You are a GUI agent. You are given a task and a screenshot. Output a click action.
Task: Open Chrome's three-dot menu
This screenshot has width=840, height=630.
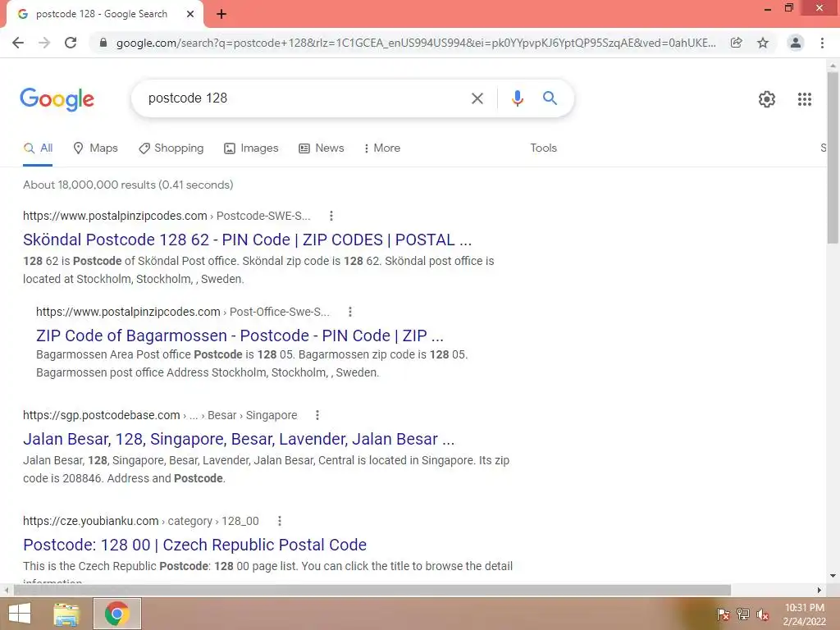[x=822, y=43]
